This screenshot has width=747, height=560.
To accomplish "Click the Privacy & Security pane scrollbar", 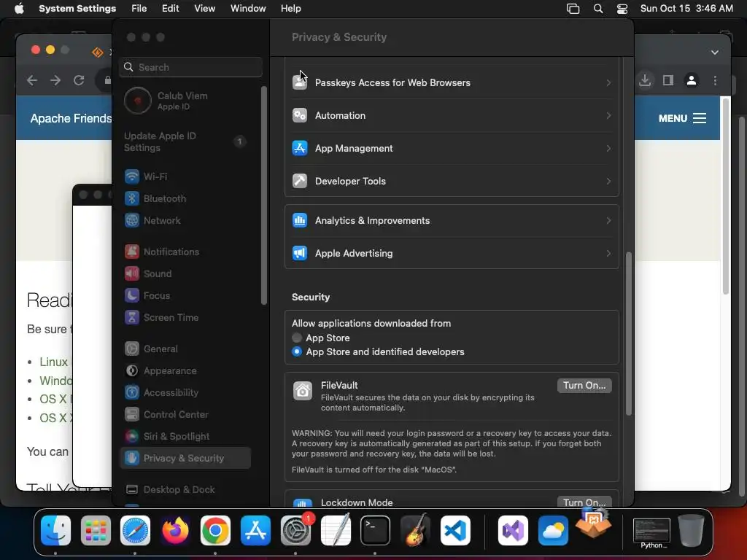I will coord(628,333).
